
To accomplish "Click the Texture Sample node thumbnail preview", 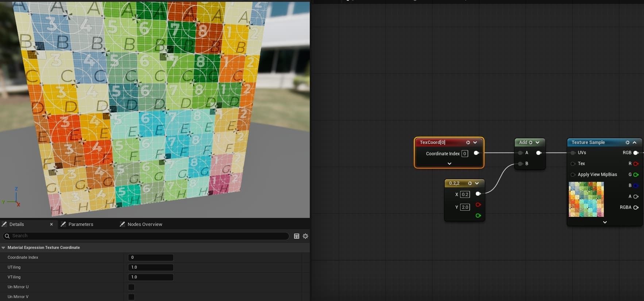I will 586,199.
